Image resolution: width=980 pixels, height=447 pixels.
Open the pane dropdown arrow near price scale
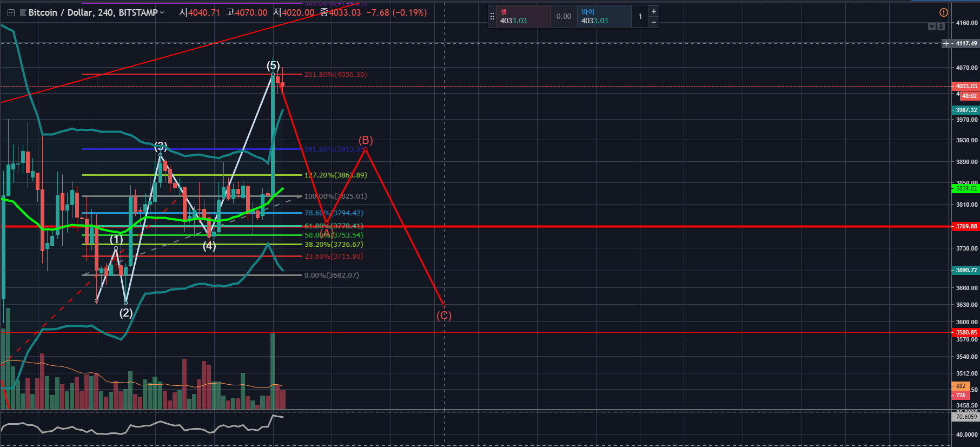pyautogui.click(x=931, y=27)
